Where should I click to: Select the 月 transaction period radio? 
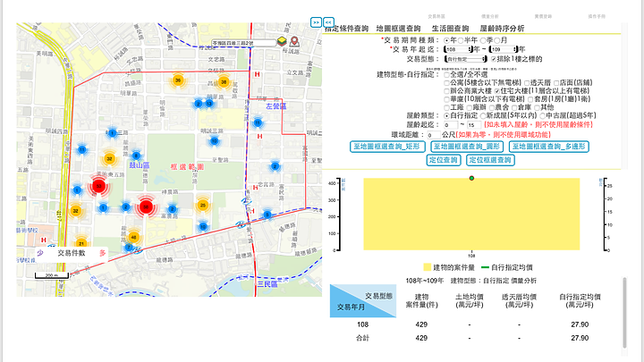click(497, 40)
